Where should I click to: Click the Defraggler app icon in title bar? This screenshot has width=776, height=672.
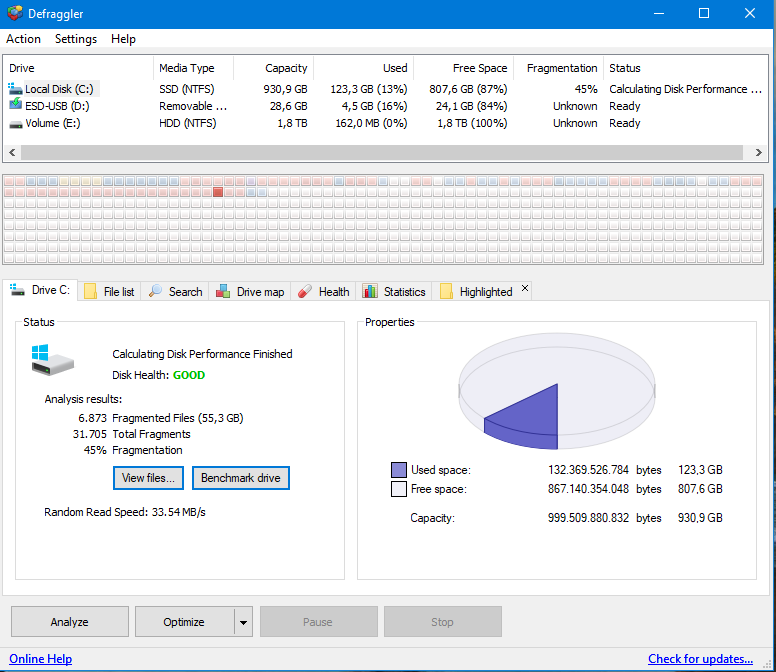pos(15,13)
